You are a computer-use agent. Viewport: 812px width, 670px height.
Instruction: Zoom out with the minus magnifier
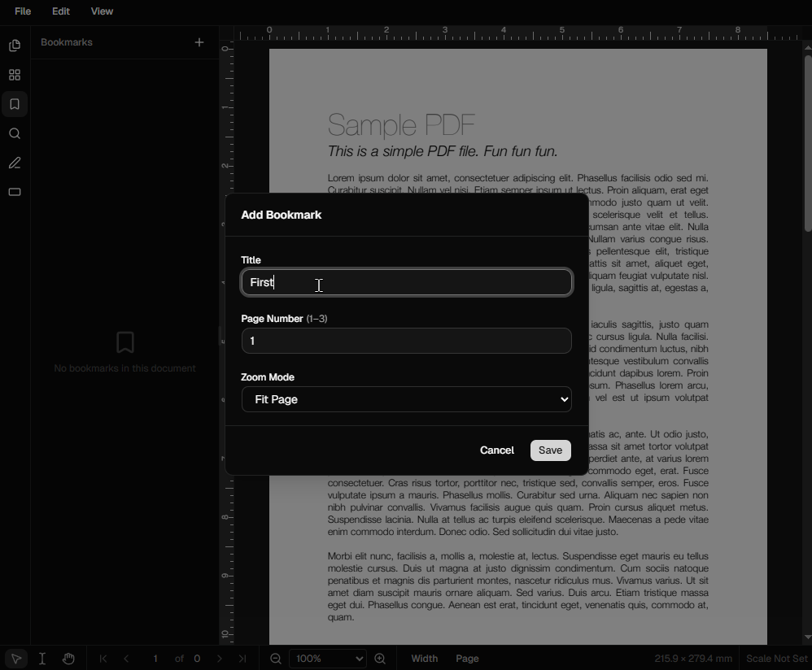(x=276, y=659)
